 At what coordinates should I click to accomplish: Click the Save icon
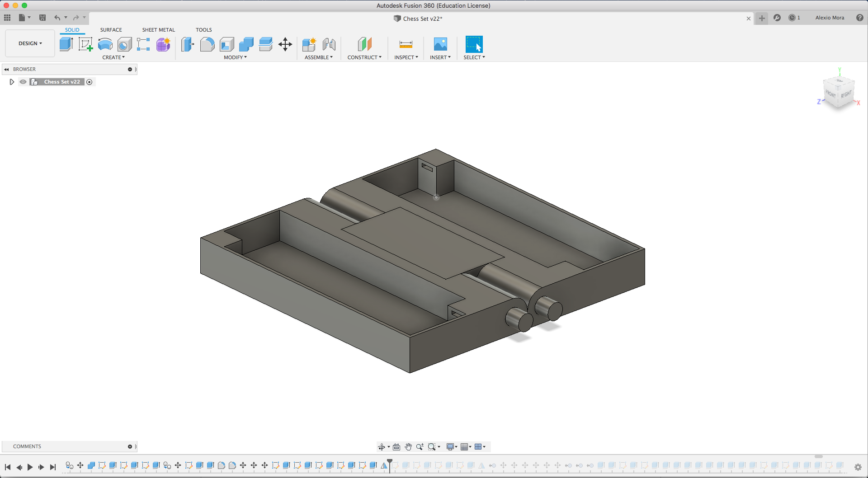click(42, 18)
